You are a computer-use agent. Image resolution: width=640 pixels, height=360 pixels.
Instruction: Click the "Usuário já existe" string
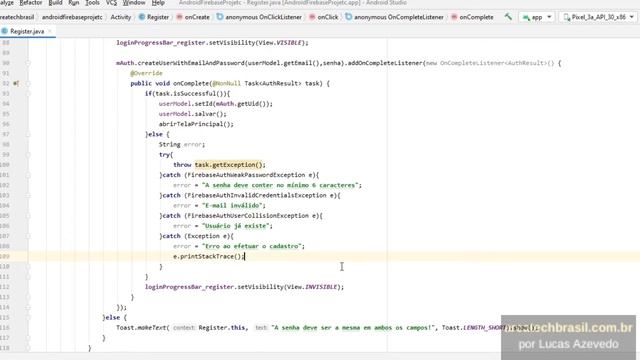[x=236, y=226]
